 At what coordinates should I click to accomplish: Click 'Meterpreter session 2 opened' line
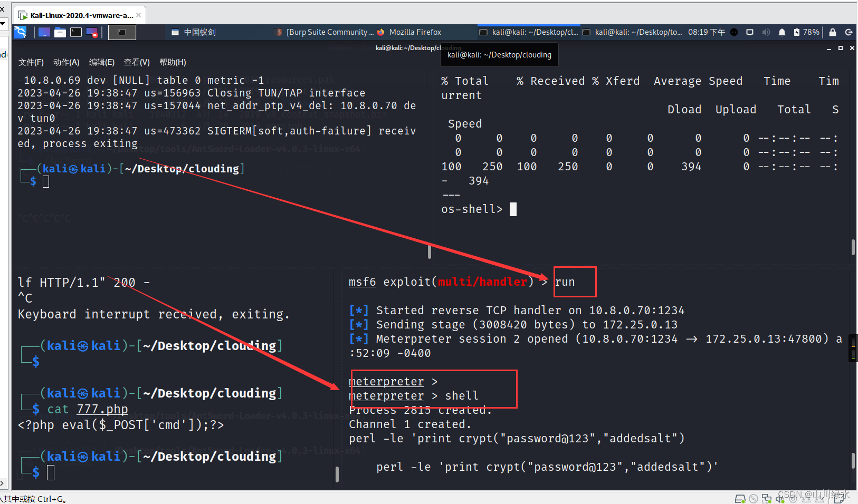595,339
